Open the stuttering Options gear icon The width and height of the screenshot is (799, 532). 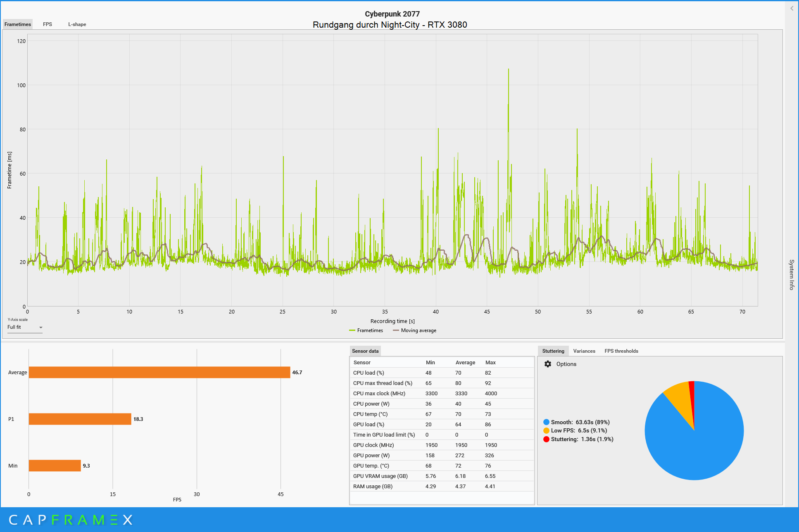click(x=548, y=364)
